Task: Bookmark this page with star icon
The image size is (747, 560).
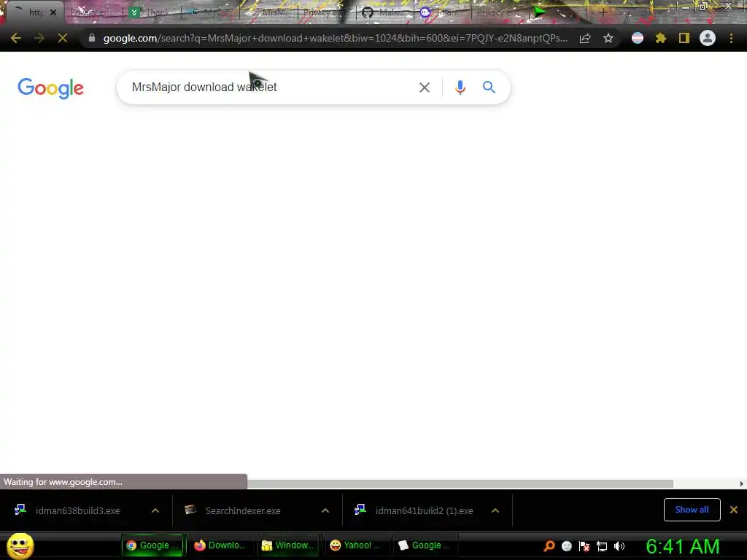Action: click(608, 38)
